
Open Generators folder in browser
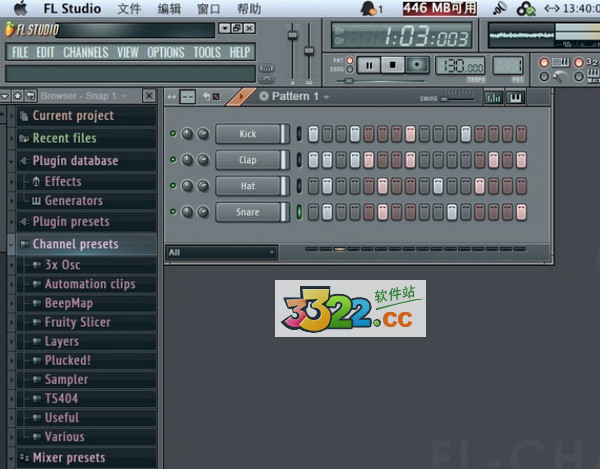coord(86,200)
